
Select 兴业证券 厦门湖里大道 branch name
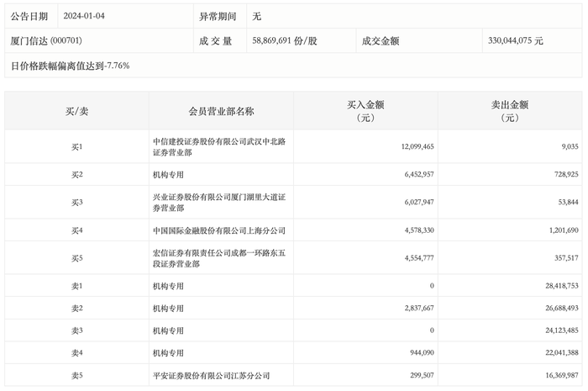[219, 203]
